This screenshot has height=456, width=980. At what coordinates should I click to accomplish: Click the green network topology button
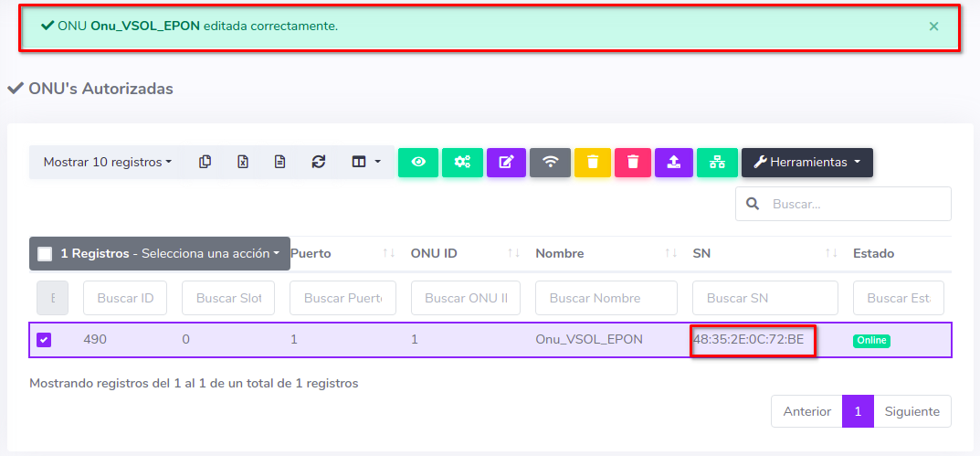pos(717,162)
